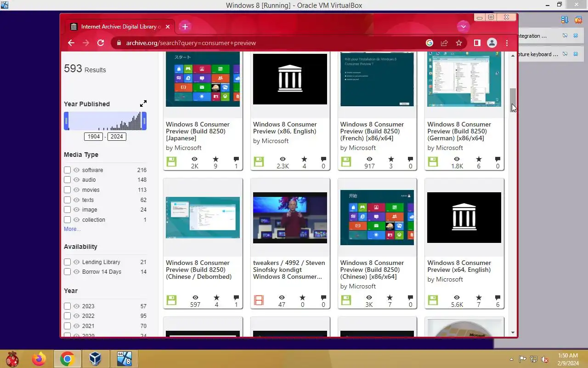Toggle the eye icon beside Lending Library
The image size is (588, 368).
point(76,262)
